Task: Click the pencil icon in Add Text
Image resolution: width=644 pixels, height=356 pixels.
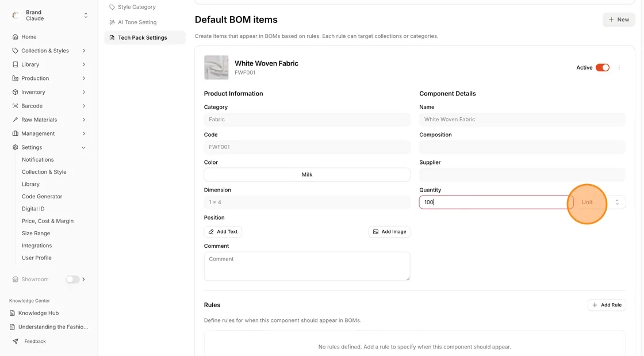Action: [x=211, y=232]
